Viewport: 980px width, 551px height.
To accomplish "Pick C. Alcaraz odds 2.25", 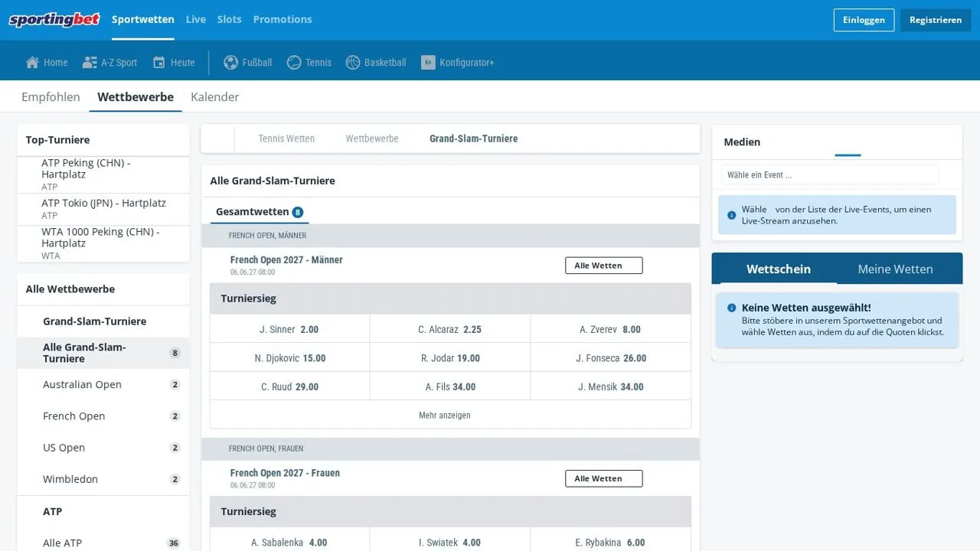I will [450, 329].
